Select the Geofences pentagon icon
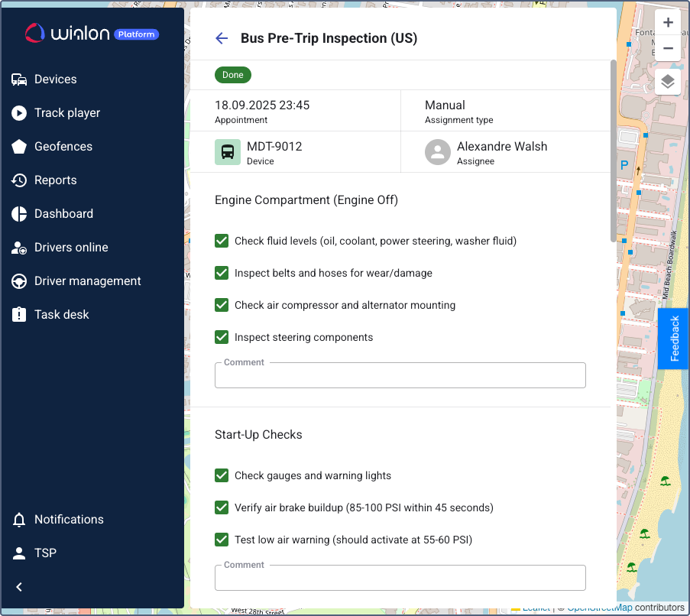 (x=19, y=147)
